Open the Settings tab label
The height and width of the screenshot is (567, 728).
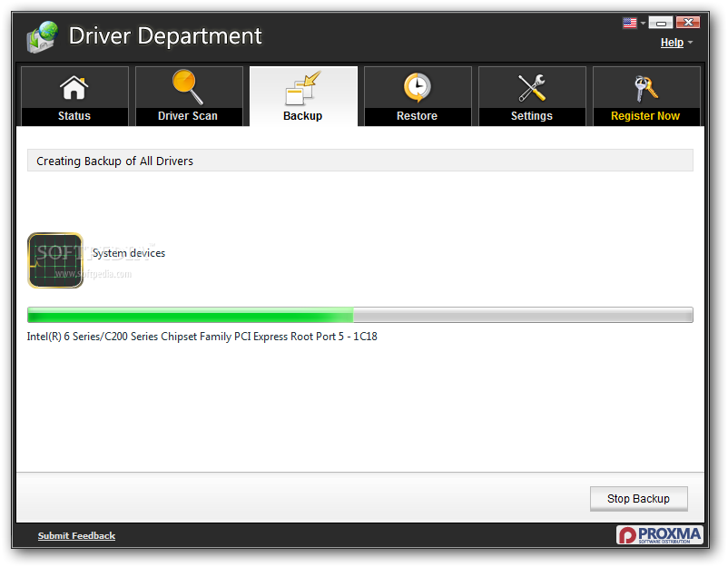[x=532, y=116]
